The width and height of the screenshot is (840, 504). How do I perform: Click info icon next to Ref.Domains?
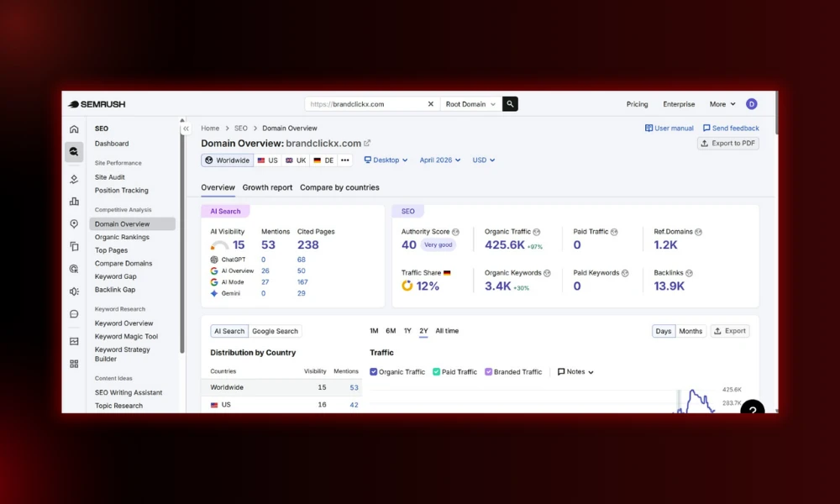tap(698, 232)
